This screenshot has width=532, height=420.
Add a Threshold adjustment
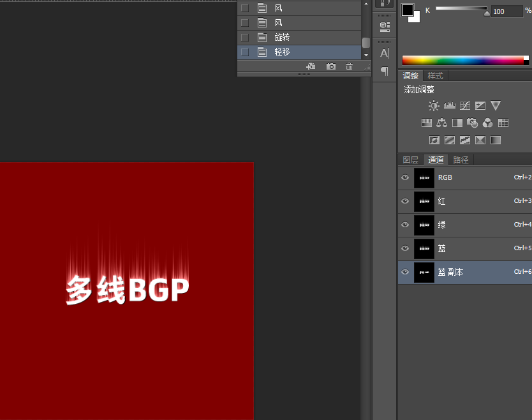pos(465,140)
